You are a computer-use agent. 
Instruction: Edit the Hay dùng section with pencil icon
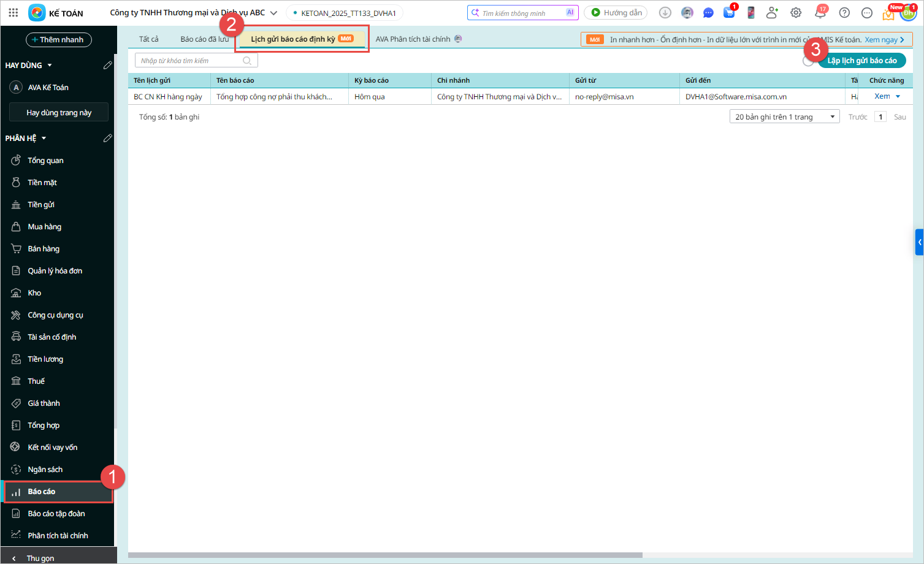click(108, 65)
